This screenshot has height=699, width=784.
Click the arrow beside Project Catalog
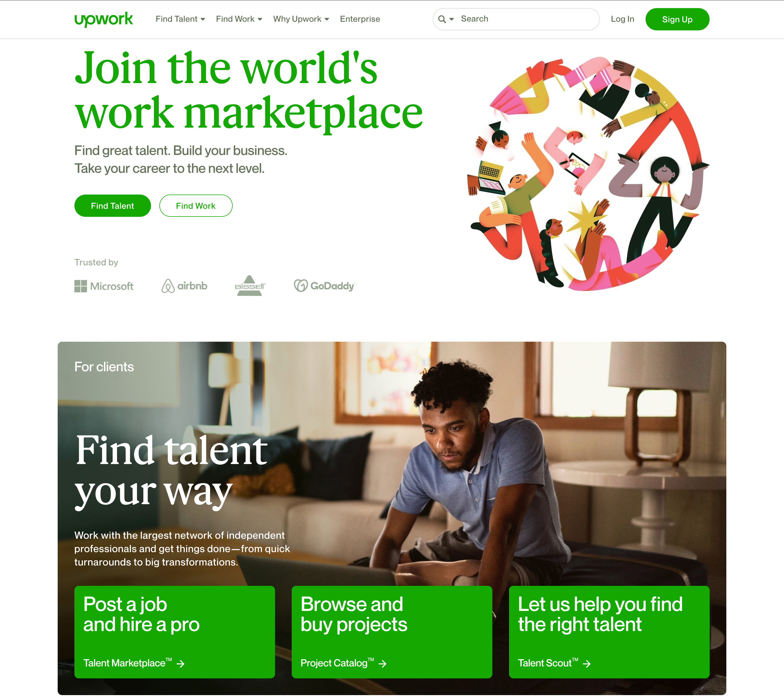click(x=383, y=664)
